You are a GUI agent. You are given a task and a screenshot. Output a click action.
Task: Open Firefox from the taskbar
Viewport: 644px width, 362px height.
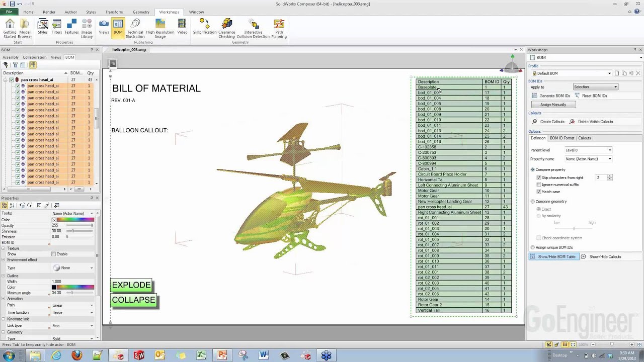pyautogui.click(x=76, y=355)
